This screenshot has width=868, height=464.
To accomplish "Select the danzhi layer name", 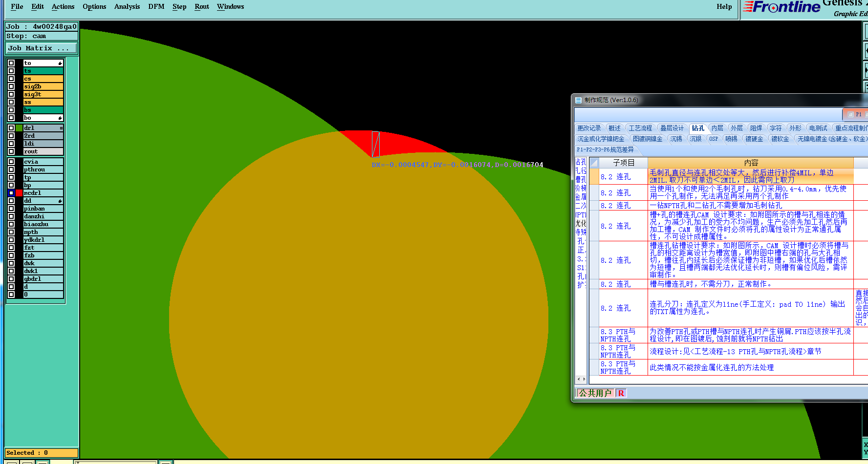I will click(43, 216).
